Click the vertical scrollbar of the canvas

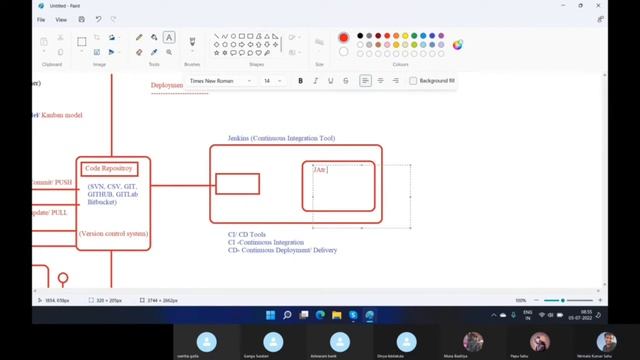(x=604, y=180)
